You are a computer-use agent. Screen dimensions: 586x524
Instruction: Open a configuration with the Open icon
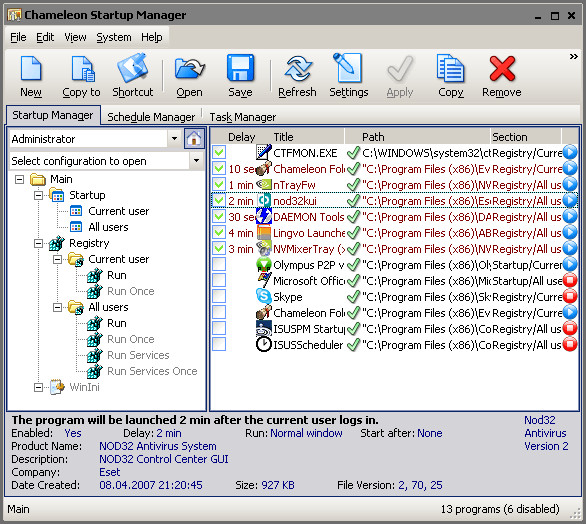[x=189, y=76]
